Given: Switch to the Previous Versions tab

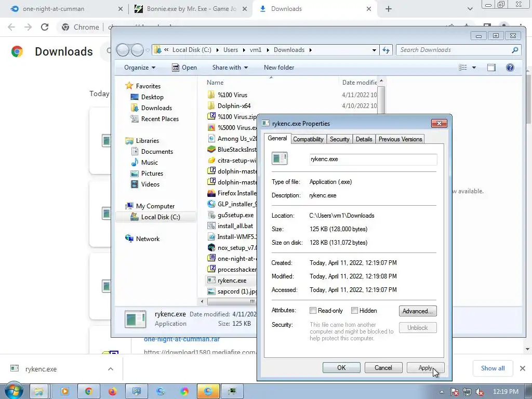Looking at the screenshot, I should [x=400, y=139].
